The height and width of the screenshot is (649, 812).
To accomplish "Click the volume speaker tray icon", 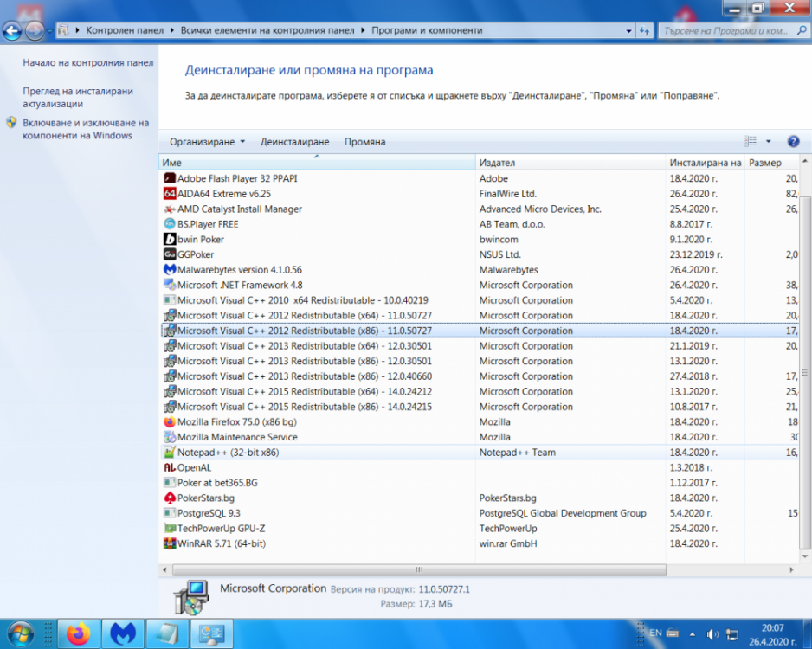I will pyautogui.click(x=712, y=634).
